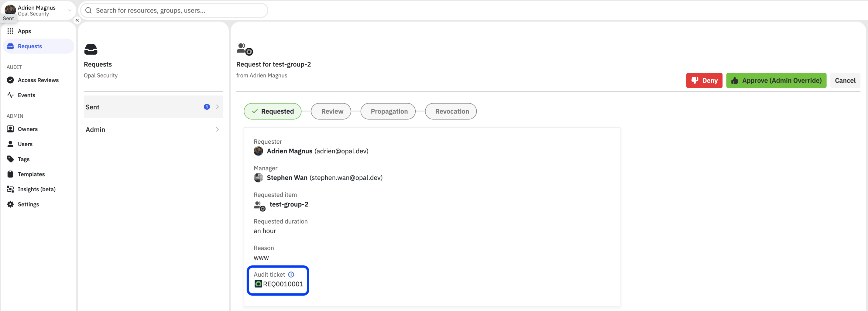Deny the access request
This screenshot has width=868, height=311.
704,80
